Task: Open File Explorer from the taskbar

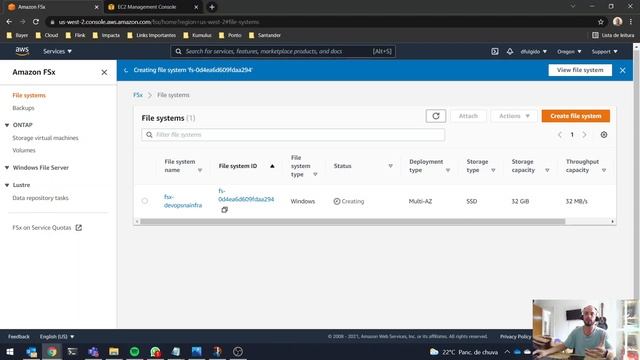Action: tap(114, 351)
